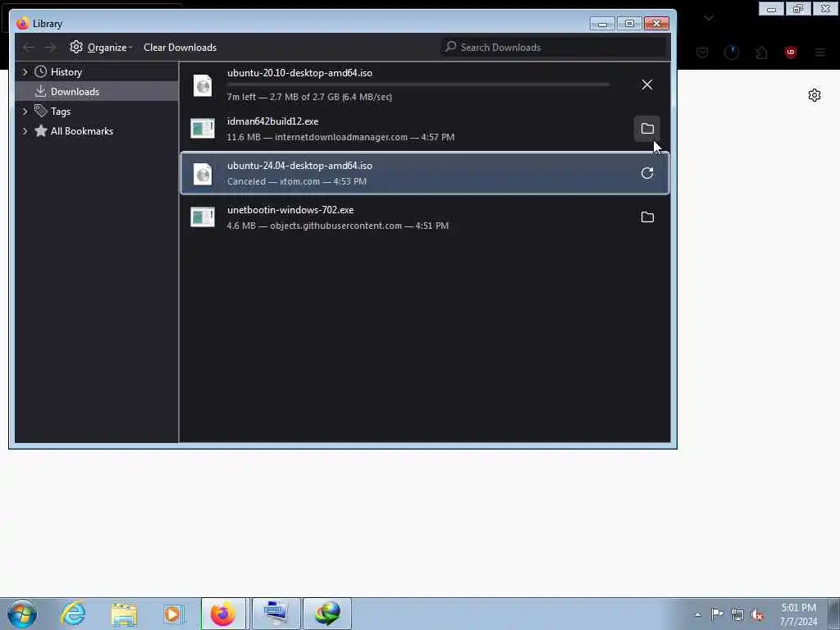
Task: Open Firefox downloads progress indicator in toolbar
Action: 731,52
